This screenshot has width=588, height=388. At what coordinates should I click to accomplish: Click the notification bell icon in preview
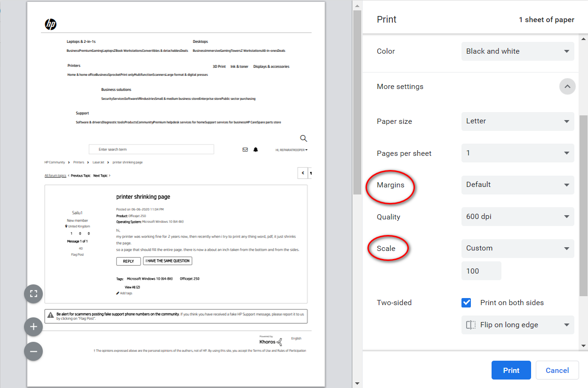click(x=256, y=150)
